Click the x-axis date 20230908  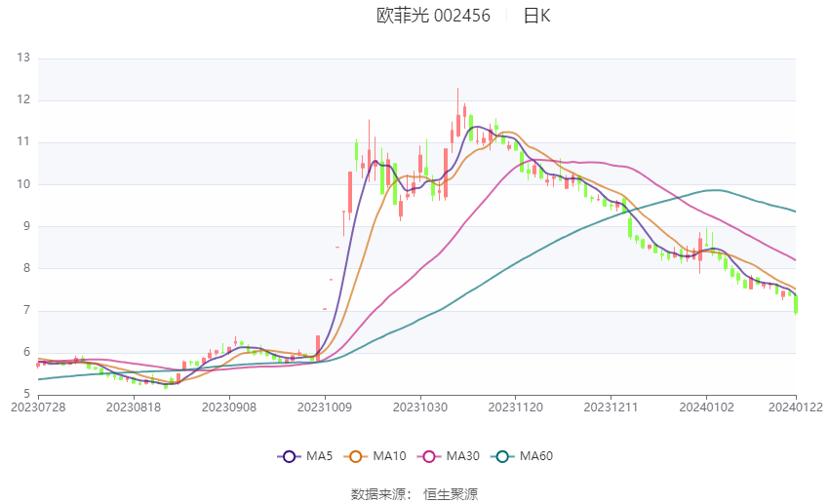tap(229, 407)
